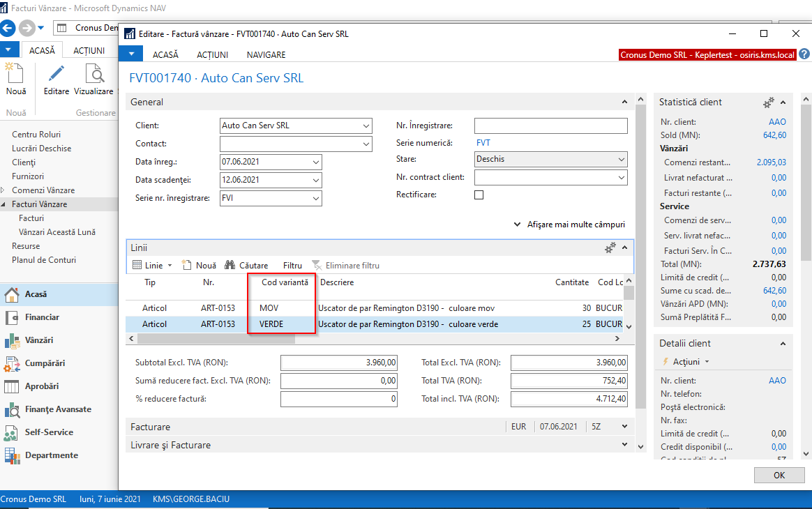
Task: Expand the Livrare și Facturare section
Action: tap(624, 445)
